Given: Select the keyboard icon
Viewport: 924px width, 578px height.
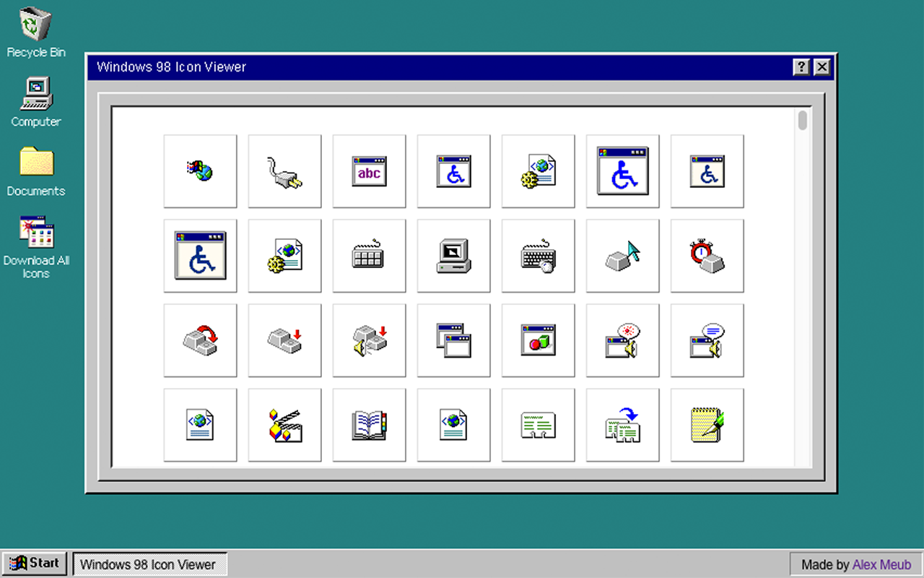Looking at the screenshot, I should pos(369,256).
